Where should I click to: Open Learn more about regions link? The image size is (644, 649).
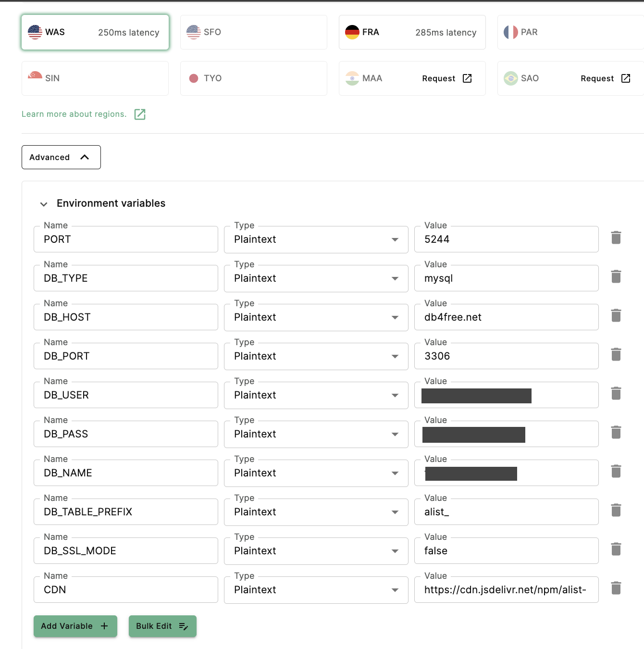74,114
